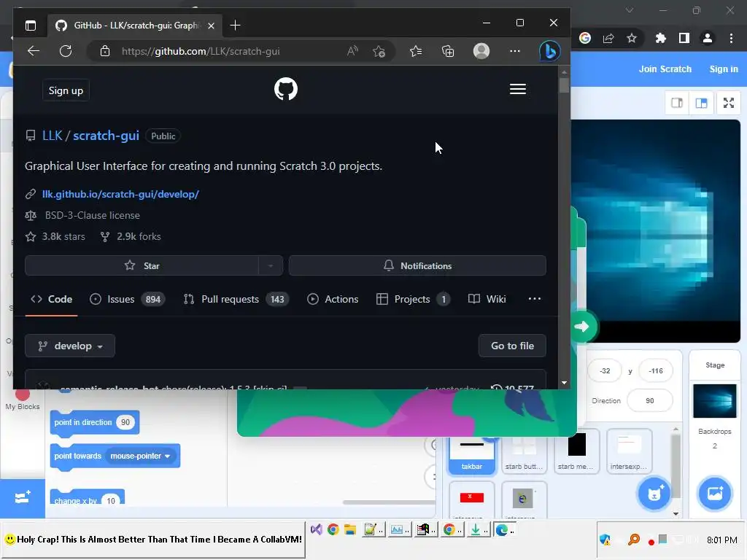Click Sign in on the Scratch header

pos(724,69)
